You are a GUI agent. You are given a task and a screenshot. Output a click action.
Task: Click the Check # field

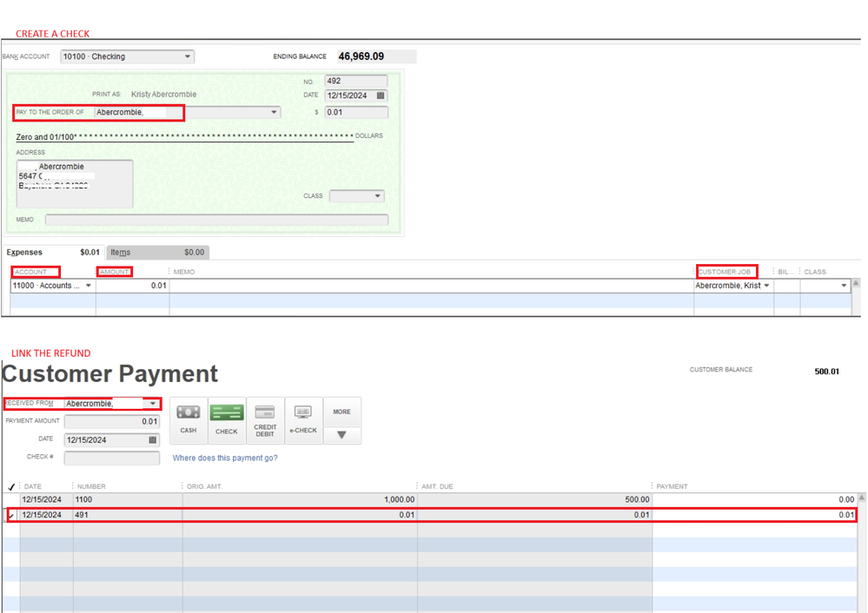[112, 458]
